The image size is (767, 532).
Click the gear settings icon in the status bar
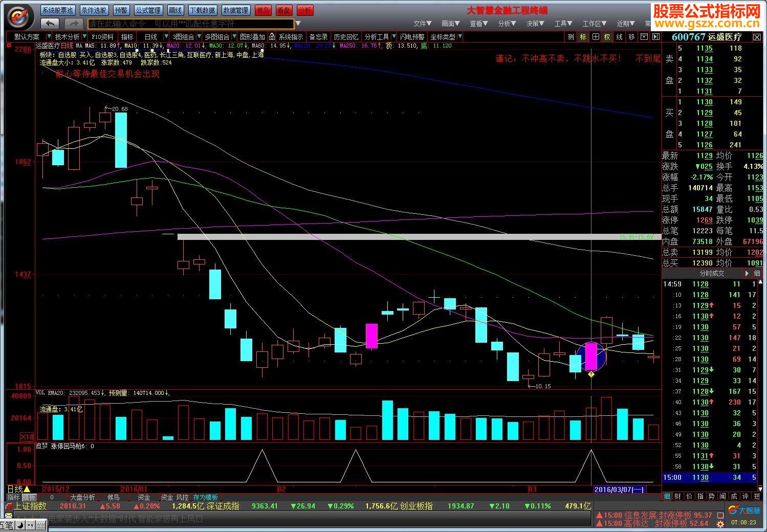[720, 524]
